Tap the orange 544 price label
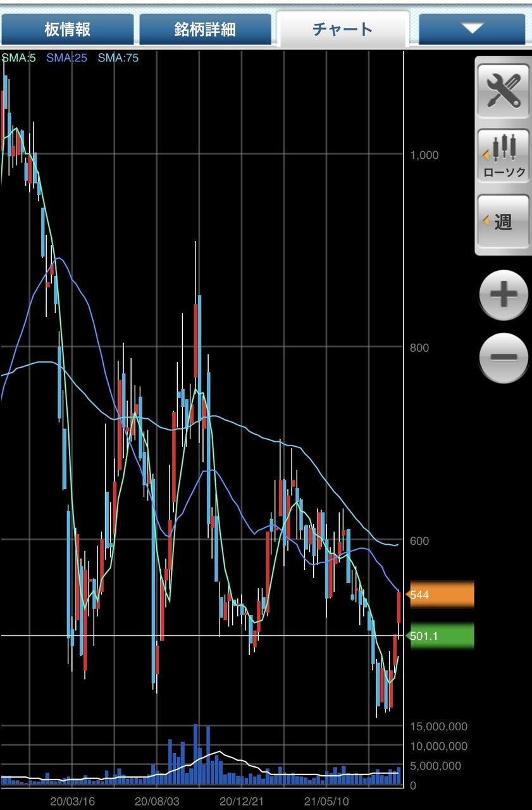This screenshot has width=532, height=810. click(442, 595)
